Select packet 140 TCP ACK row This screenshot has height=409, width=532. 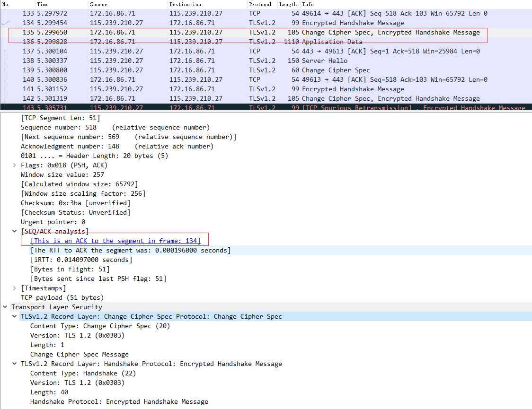266,80
